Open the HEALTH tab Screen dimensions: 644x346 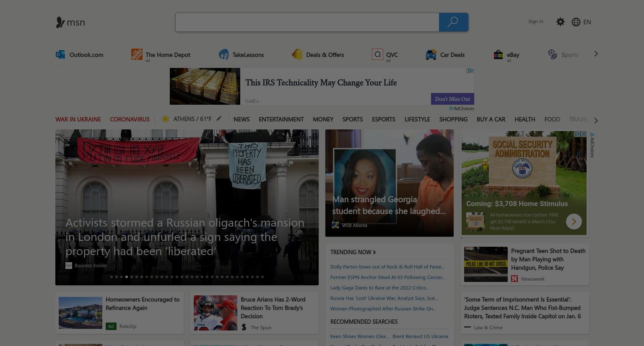[x=525, y=119]
